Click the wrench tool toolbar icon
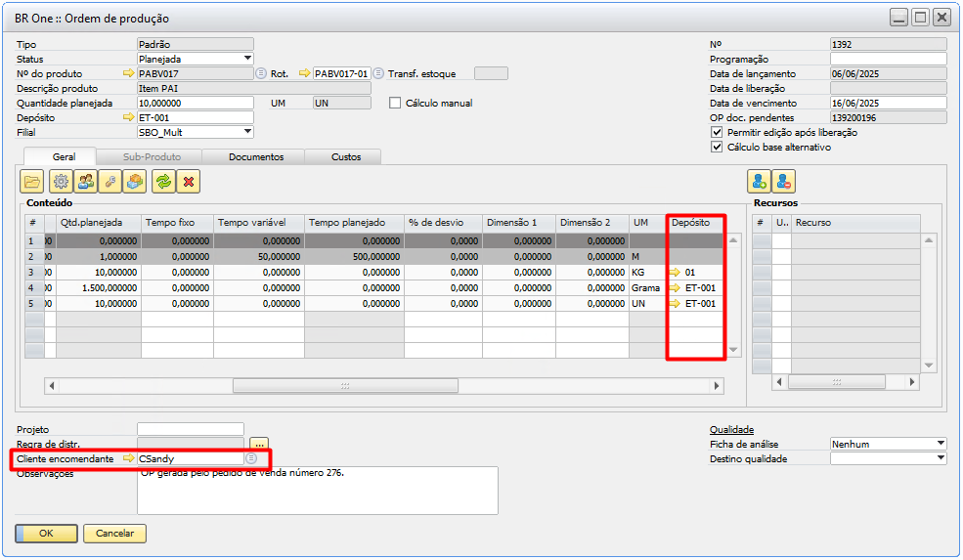Screen dimensions: 963x560 pos(109,182)
